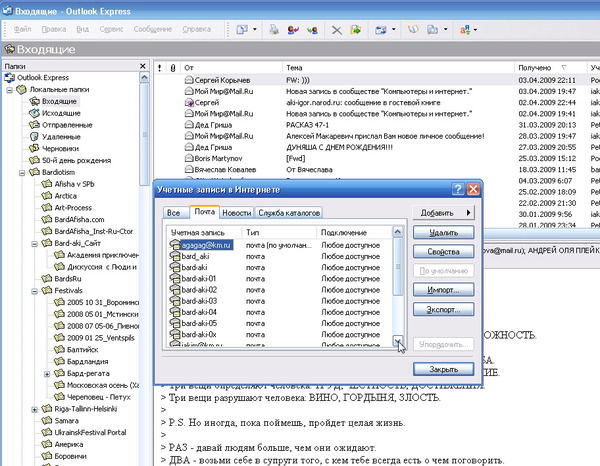Click the Move to folder toolbar icon
Image resolution: width=600 pixels, height=466 pixels.
click(x=355, y=29)
